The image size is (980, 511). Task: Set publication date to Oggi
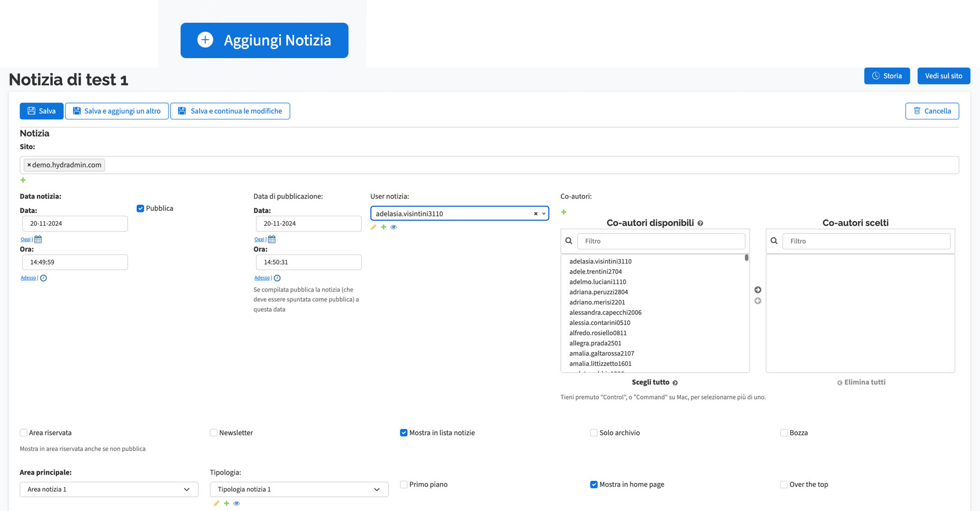coord(259,239)
